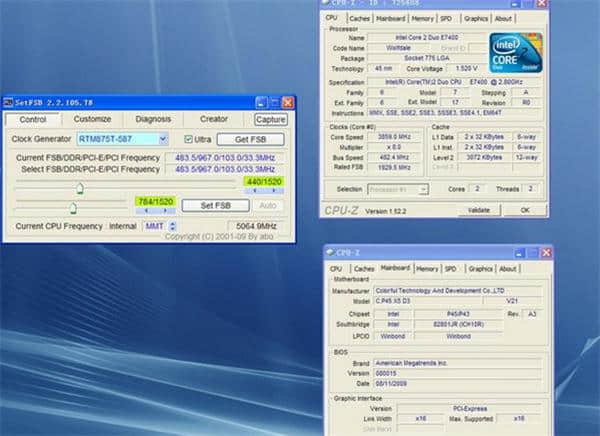
Task: Open the Clock Generator dropdown
Action: (x=161, y=139)
